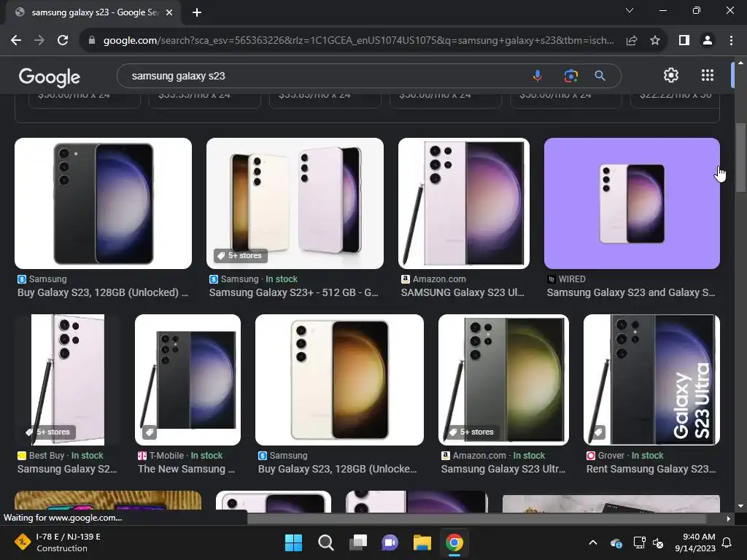The height and width of the screenshot is (560, 747).
Task: Click the horizontal scrollbar right arrow
Action: click(x=729, y=518)
